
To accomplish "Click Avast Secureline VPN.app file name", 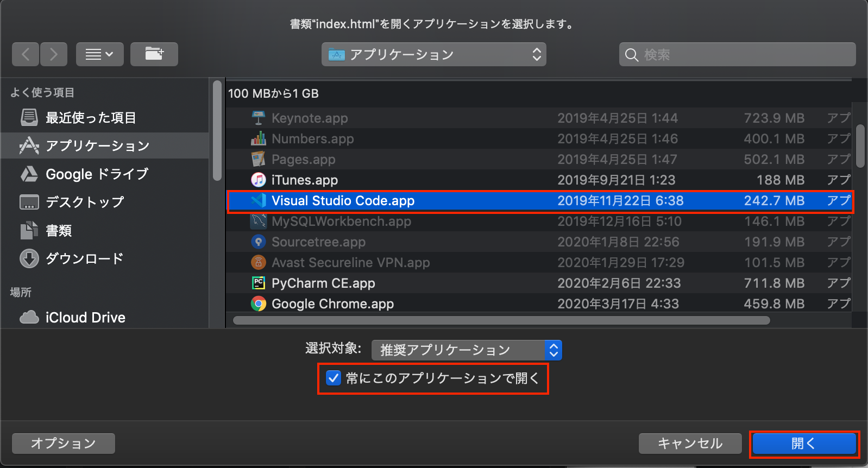I will point(351,262).
